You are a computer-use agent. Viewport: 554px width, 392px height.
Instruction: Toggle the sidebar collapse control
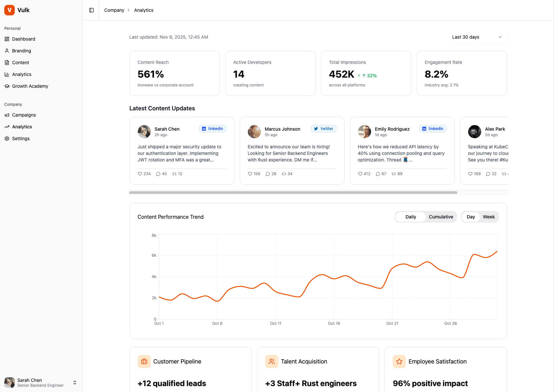coord(91,10)
